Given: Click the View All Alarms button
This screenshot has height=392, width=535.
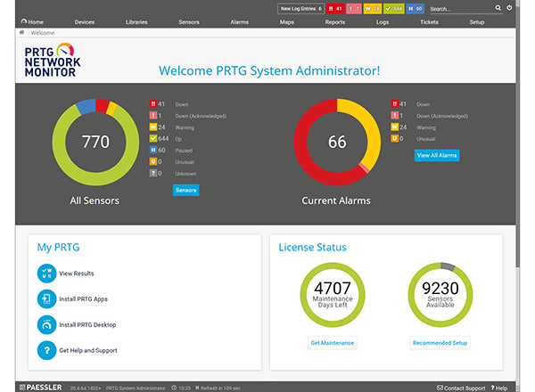Looking at the screenshot, I should [x=437, y=155].
